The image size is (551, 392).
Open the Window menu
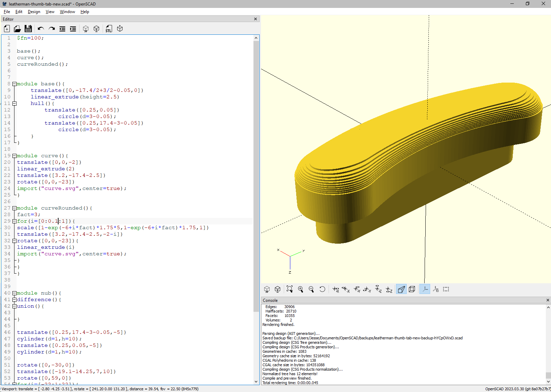point(67,12)
